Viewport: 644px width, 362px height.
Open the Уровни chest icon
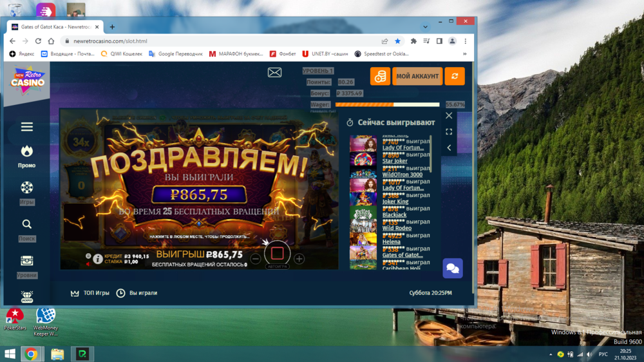27,261
